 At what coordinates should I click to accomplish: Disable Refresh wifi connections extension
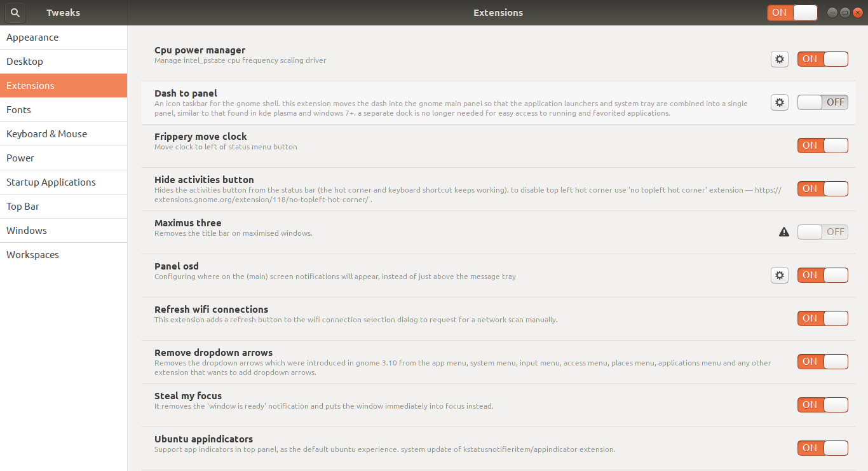coord(823,318)
